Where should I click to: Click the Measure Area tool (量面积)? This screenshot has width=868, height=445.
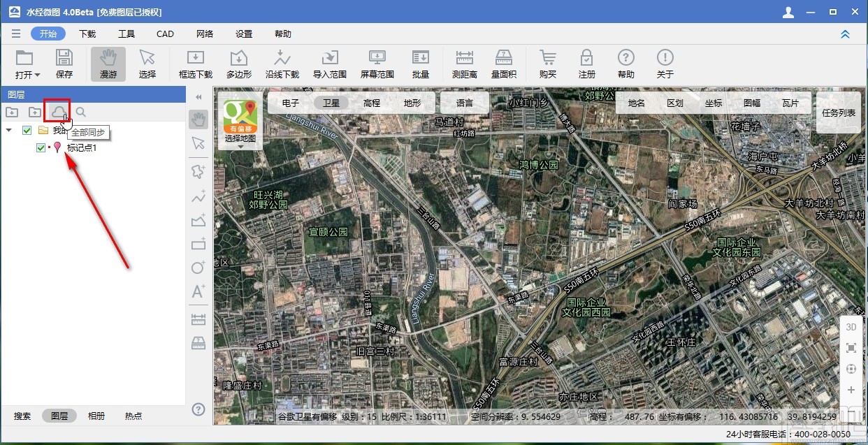503,64
